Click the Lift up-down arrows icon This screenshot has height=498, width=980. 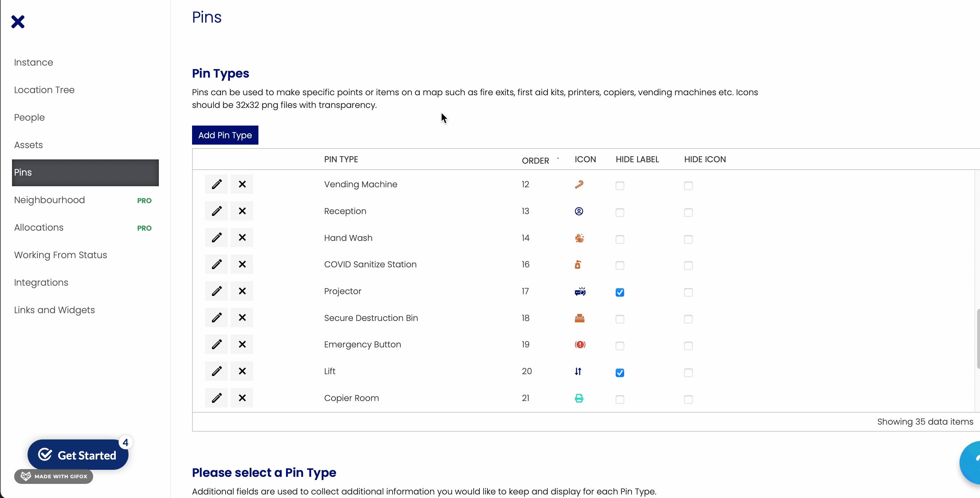pos(578,371)
